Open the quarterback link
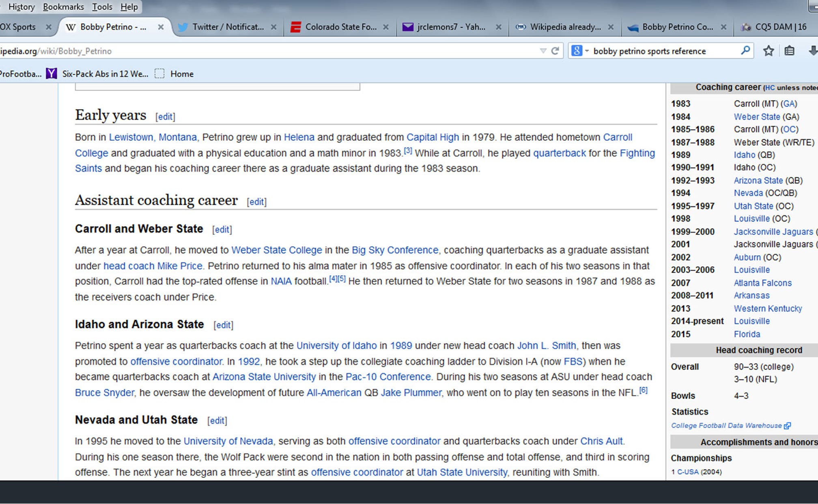Viewport: 818px width, 504px height. pyautogui.click(x=559, y=153)
